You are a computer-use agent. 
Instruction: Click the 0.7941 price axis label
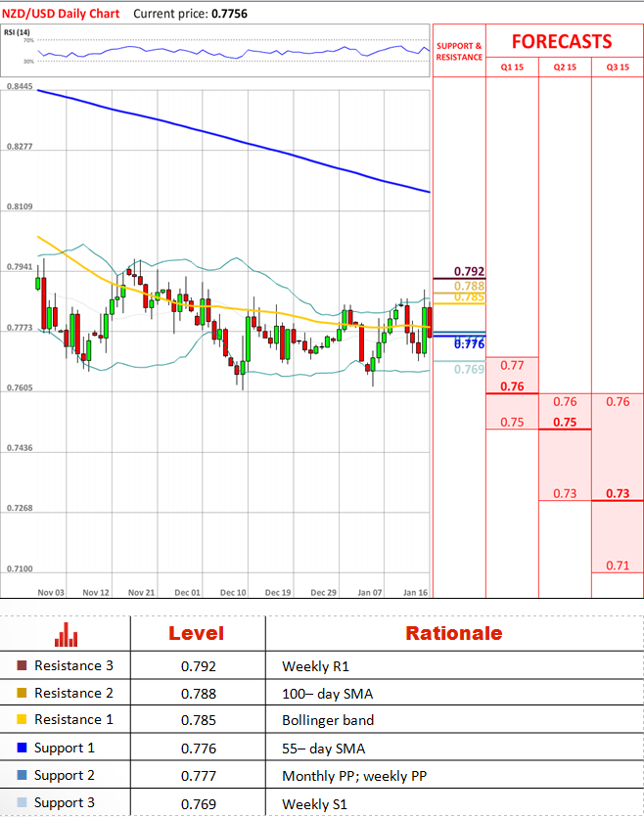20,267
